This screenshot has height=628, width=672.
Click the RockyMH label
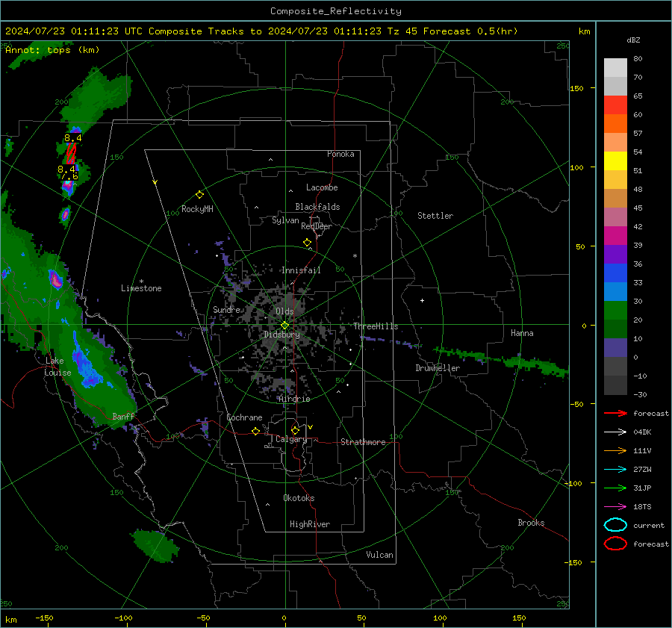coord(197,209)
